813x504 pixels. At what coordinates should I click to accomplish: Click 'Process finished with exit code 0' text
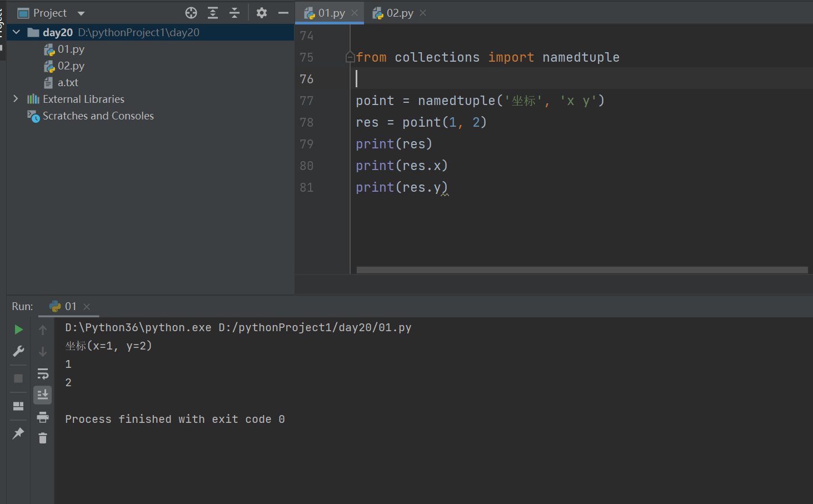click(x=175, y=419)
